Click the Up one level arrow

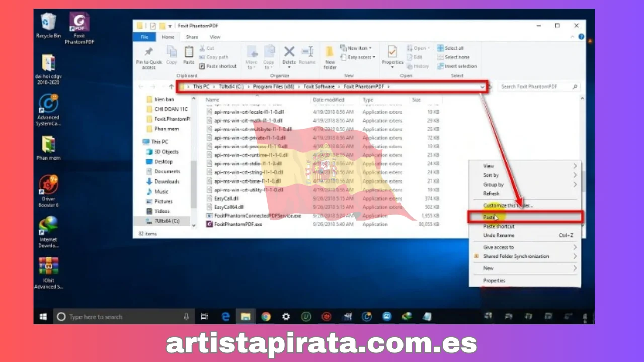171,87
